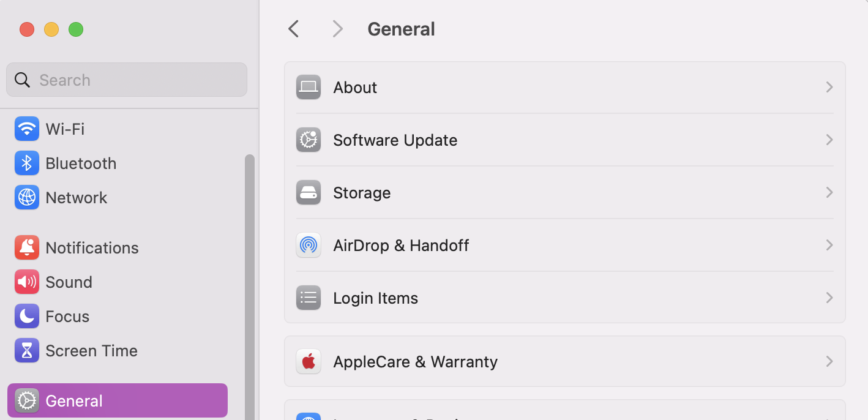Select the Wi-Fi icon in the sidebar
The width and height of the screenshot is (868, 420).
27,129
